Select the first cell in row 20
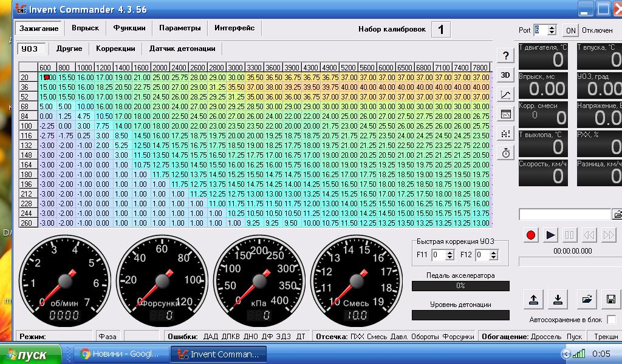The width and height of the screenshot is (622, 364). click(x=47, y=77)
